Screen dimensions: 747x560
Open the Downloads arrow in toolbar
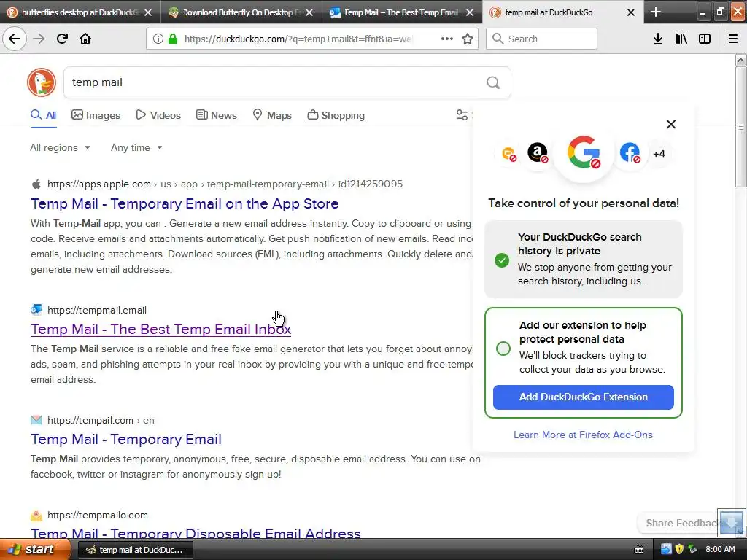(658, 39)
